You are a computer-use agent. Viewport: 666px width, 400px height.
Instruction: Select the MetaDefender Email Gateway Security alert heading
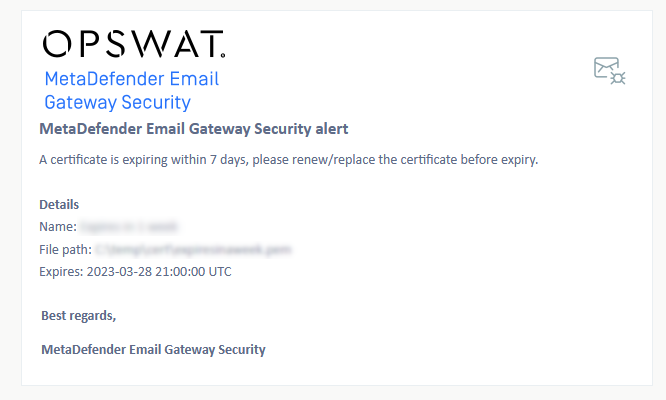pos(194,129)
